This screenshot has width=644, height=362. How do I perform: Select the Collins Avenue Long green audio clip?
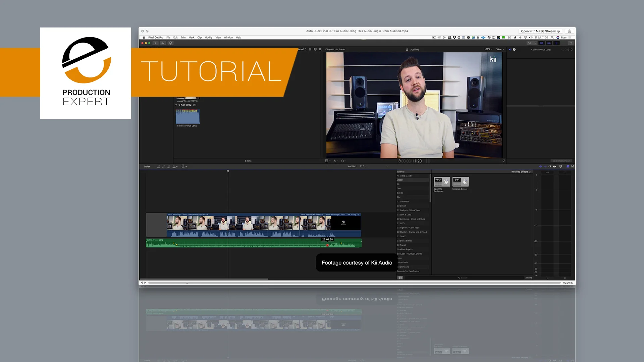click(x=254, y=243)
